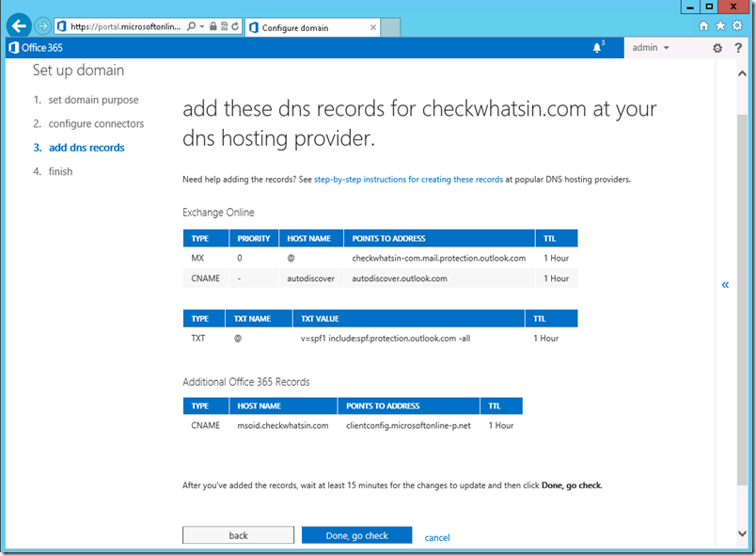
Task: Click the vertical scrollbar thumb
Action: (742, 299)
